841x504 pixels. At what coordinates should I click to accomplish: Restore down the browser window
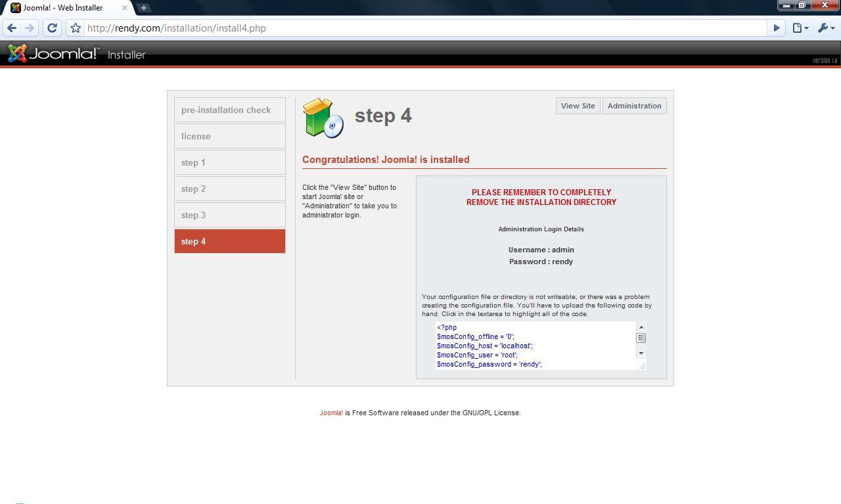click(x=802, y=5)
